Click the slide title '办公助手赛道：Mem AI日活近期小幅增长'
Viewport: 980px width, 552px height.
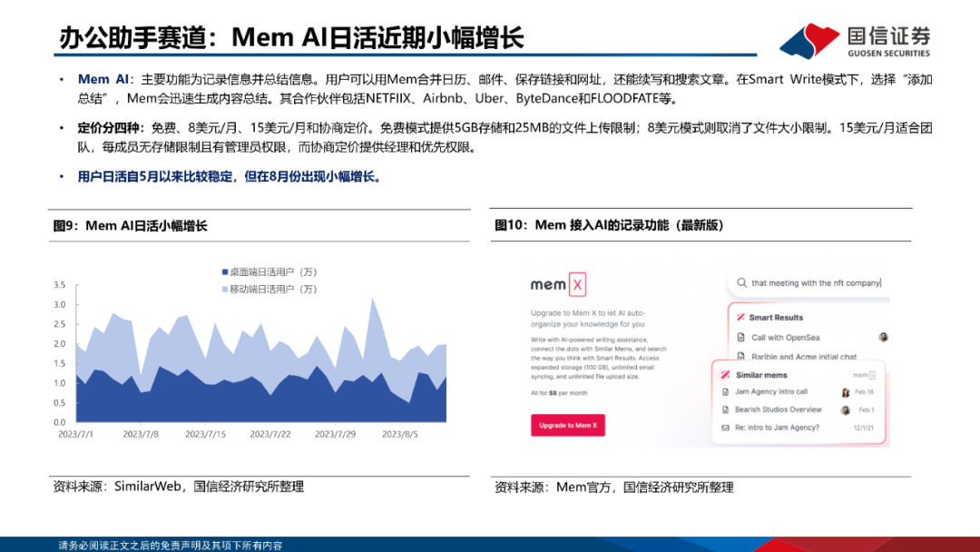pos(291,37)
